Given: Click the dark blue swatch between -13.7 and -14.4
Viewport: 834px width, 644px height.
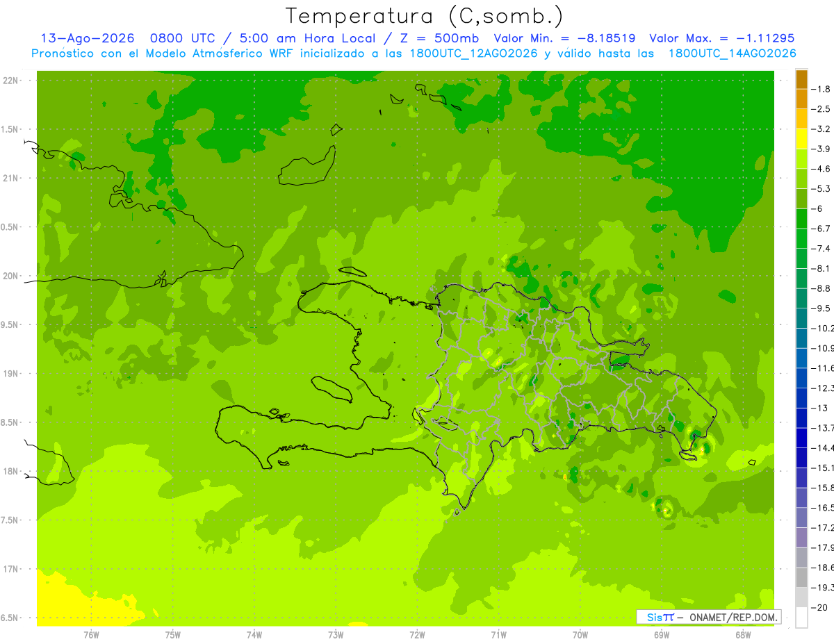Looking at the screenshot, I should coord(801,438).
